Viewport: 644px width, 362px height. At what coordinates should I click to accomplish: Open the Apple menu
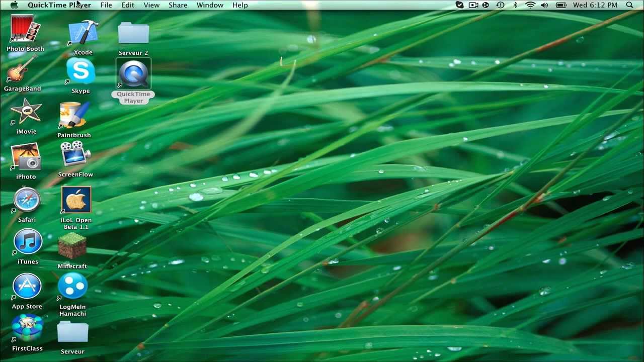pyautogui.click(x=14, y=5)
